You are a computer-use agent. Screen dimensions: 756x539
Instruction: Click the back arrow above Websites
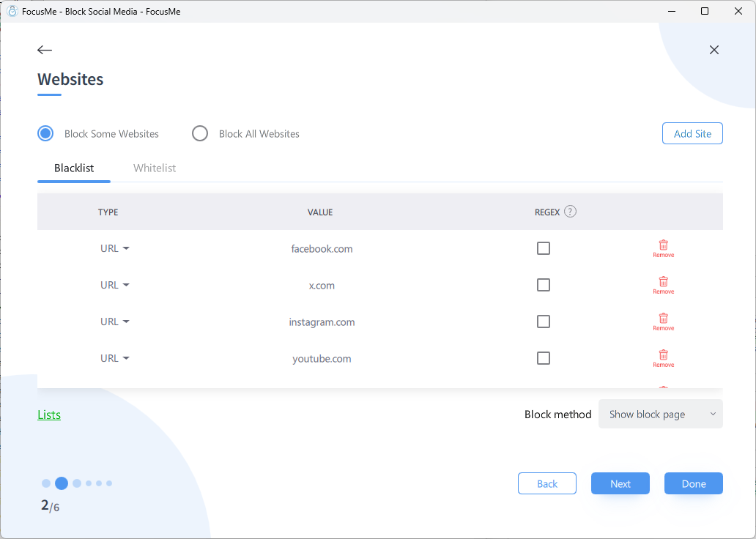click(45, 50)
